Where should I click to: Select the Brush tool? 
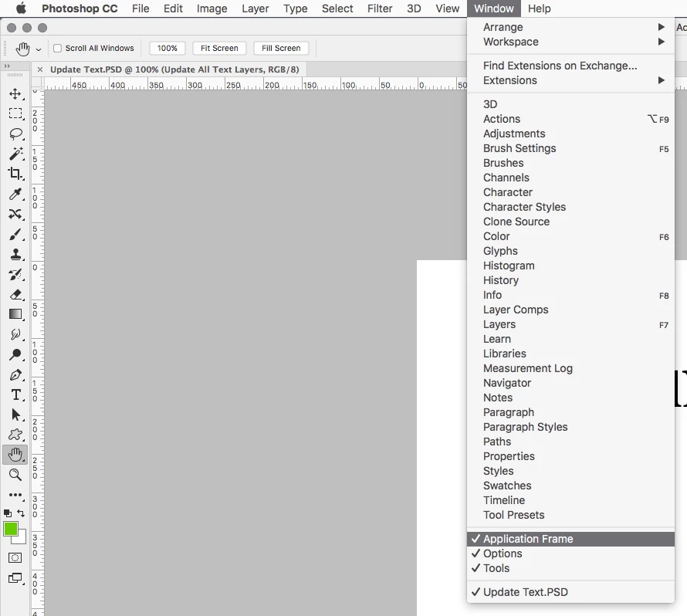point(15,235)
